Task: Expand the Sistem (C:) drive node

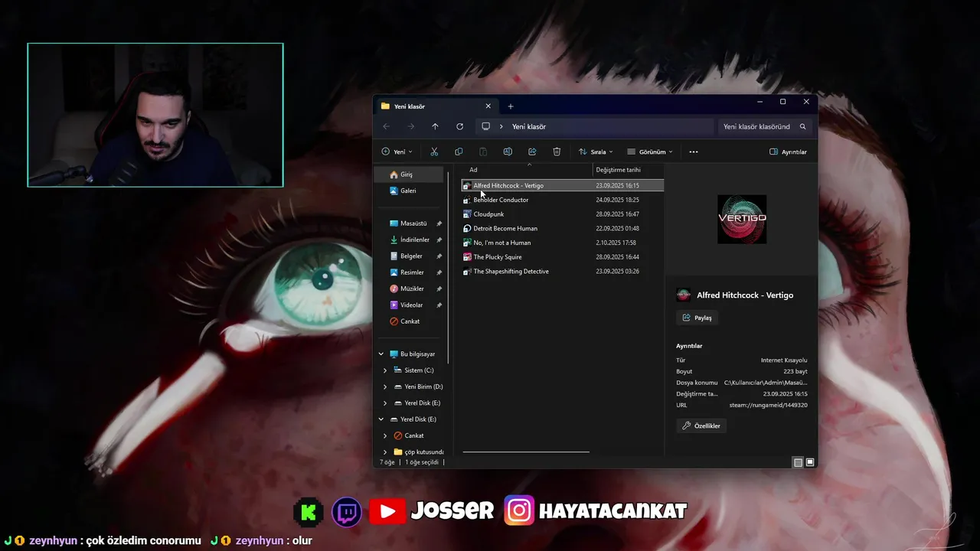Action: click(x=385, y=370)
